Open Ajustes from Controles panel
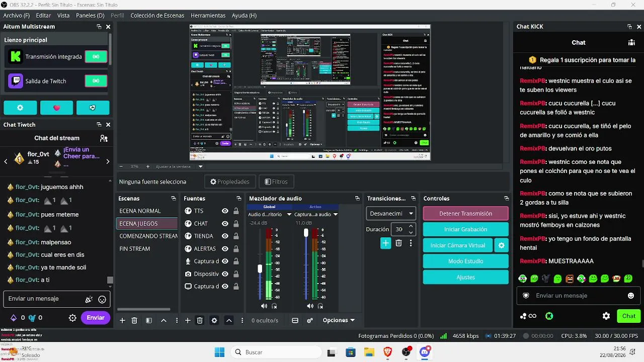Image resolution: width=644 pixels, height=362 pixels. click(466, 278)
